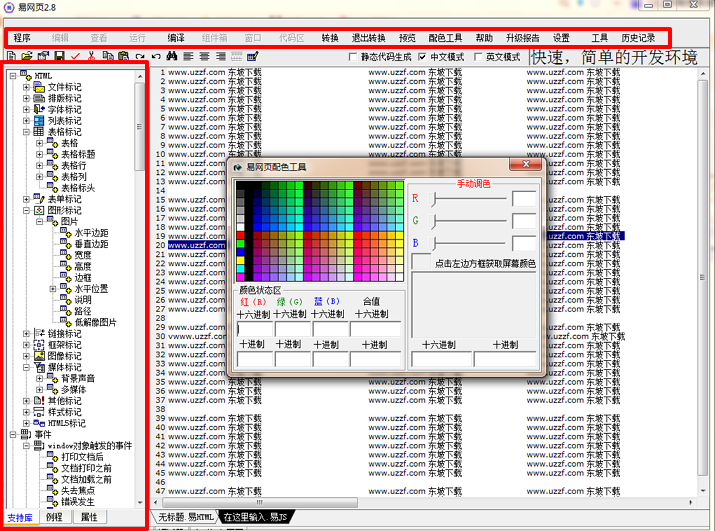This screenshot has width=715, height=531.
Task: Toggle the 中文模式 checkbox
Action: tap(422, 57)
